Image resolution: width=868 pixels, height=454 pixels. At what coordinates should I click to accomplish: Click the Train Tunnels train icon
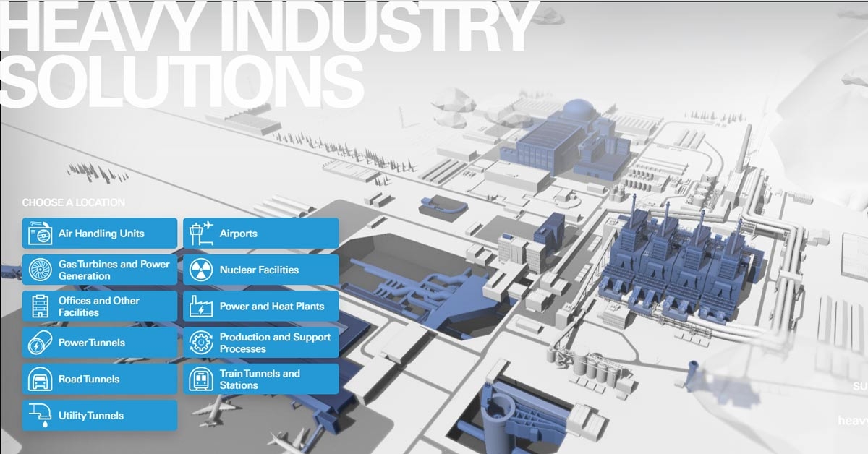[200, 379]
